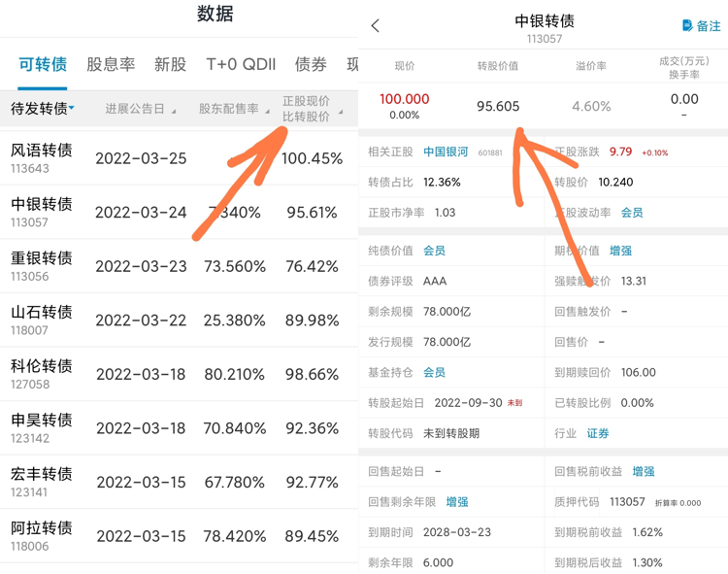Image resolution: width=728 pixels, height=574 pixels.
Task: Select the 67.780% cell for 宏丰转债
Action: pos(235,482)
